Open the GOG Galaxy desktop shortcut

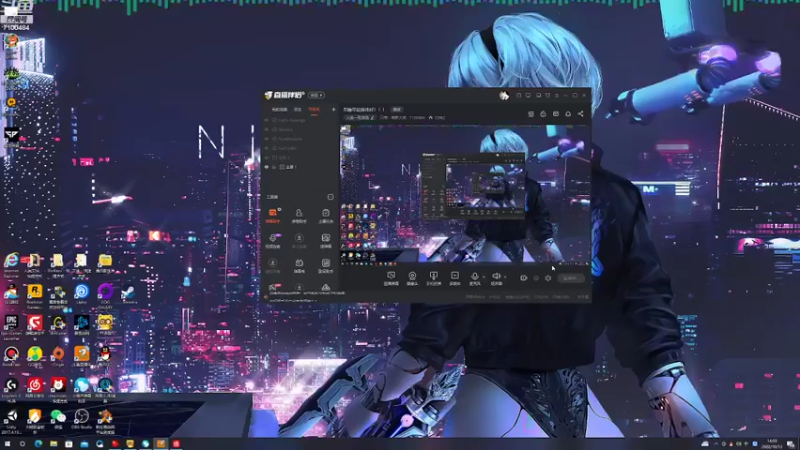[105, 296]
